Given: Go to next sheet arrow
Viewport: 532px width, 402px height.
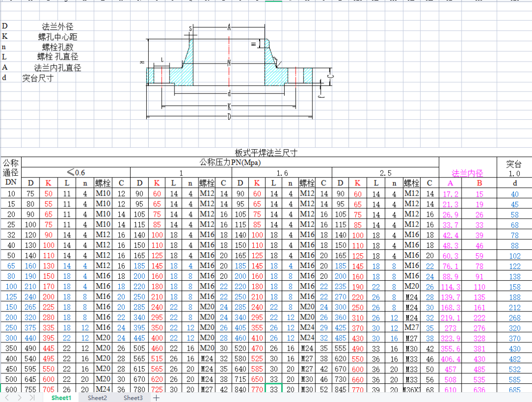Looking at the screenshot, I should 19,398.
